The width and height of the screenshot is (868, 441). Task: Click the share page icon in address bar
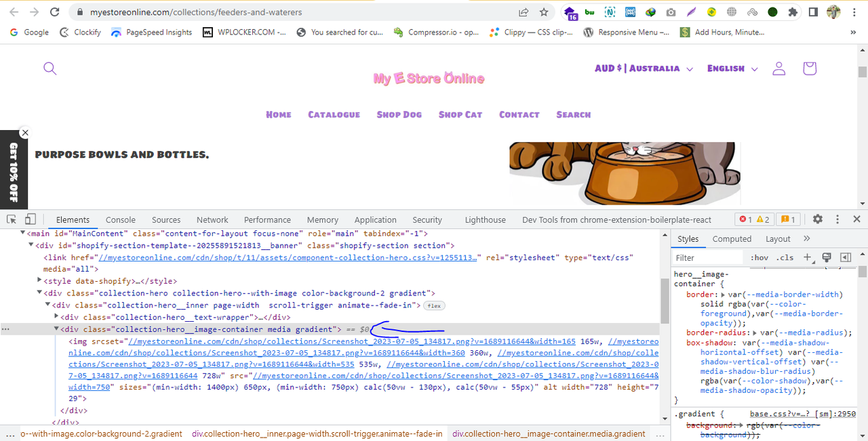tap(524, 12)
